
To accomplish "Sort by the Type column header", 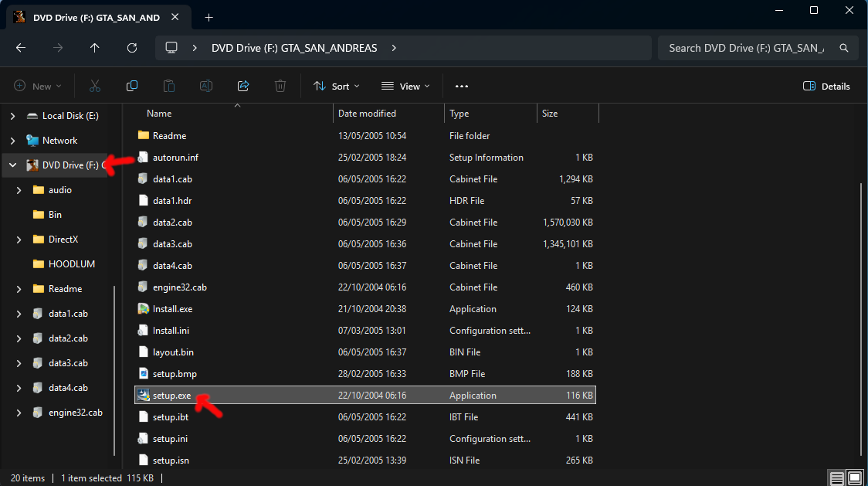I will click(x=459, y=113).
